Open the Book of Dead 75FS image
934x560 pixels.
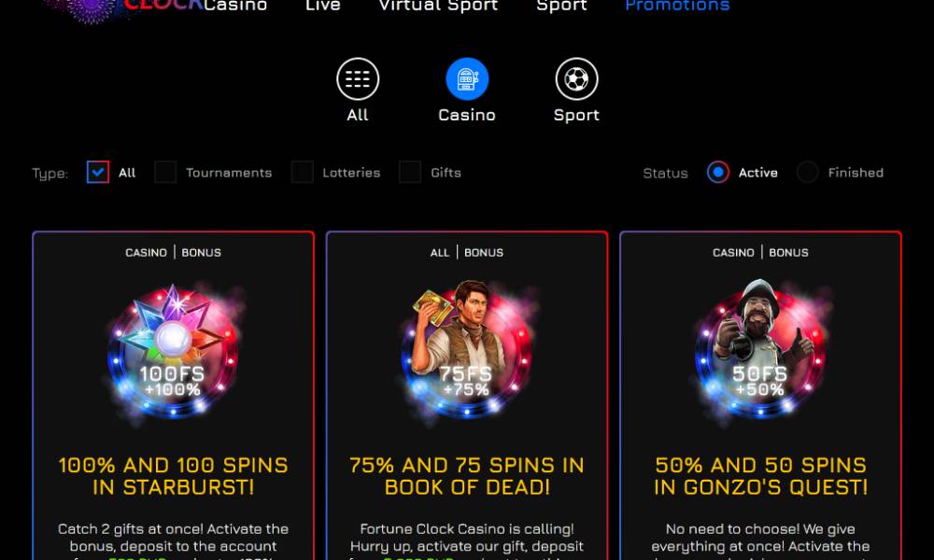coord(467,349)
